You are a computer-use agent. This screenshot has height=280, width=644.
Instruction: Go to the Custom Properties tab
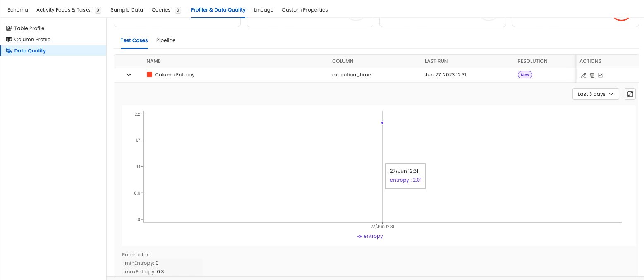(305, 9)
